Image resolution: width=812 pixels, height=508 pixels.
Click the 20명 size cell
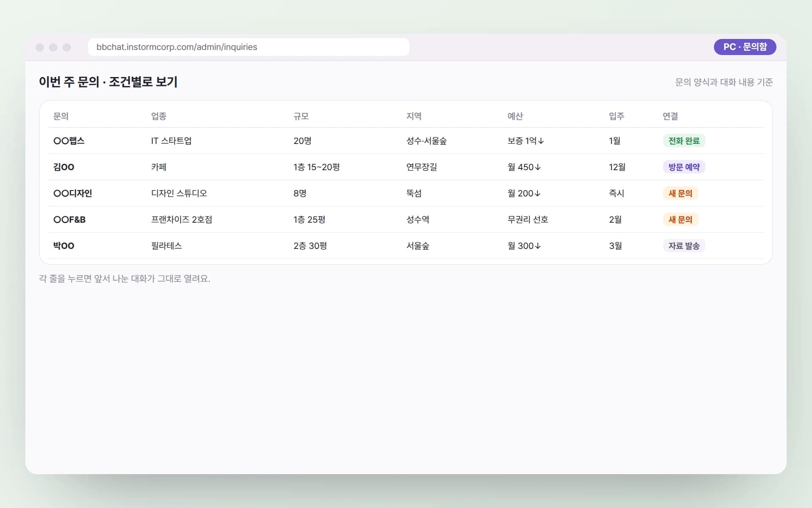[x=302, y=141]
